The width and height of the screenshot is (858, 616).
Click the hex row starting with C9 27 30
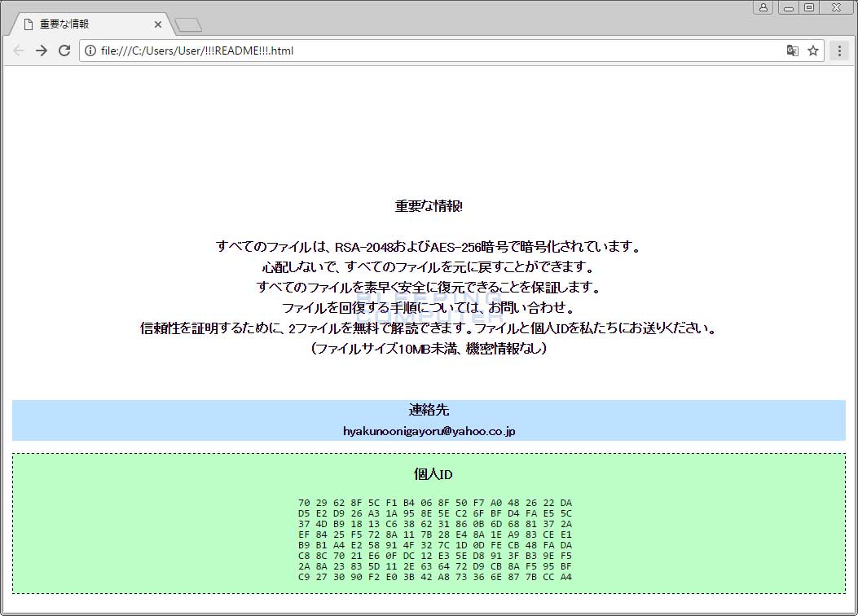pyautogui.click(x=435, y=577)
